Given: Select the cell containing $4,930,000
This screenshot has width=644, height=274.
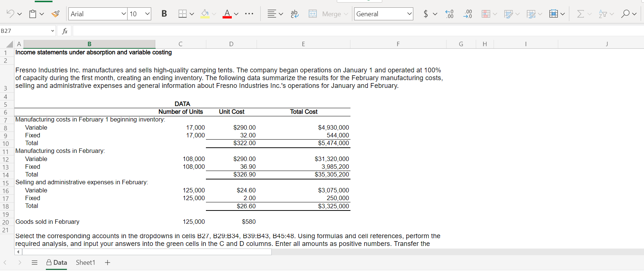Looking at the screenshot, I should 304,127.
